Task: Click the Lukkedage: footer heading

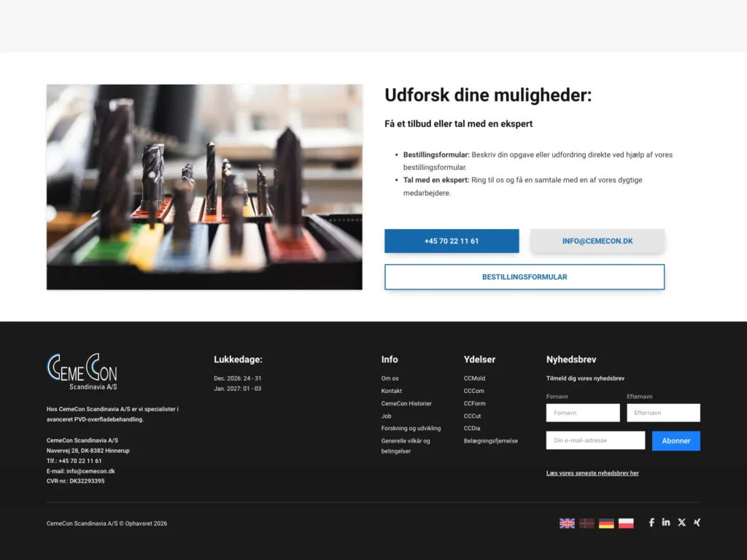Action: point(239,359)
